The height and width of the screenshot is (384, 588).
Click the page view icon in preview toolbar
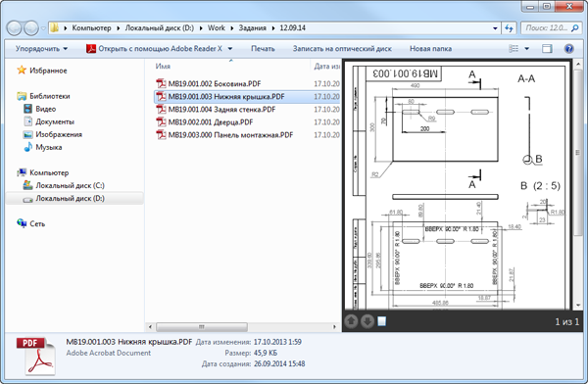coord(382,321)
